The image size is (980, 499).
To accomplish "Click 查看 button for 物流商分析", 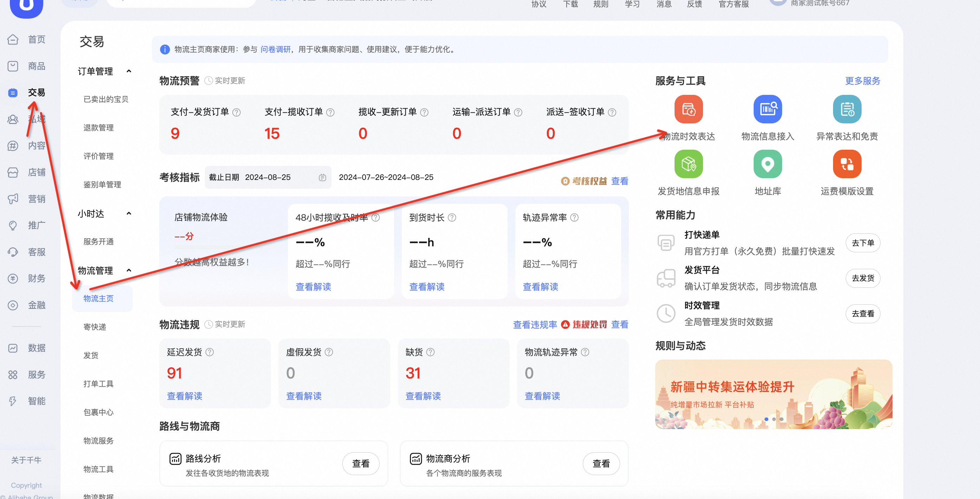I will click(601, 464).
